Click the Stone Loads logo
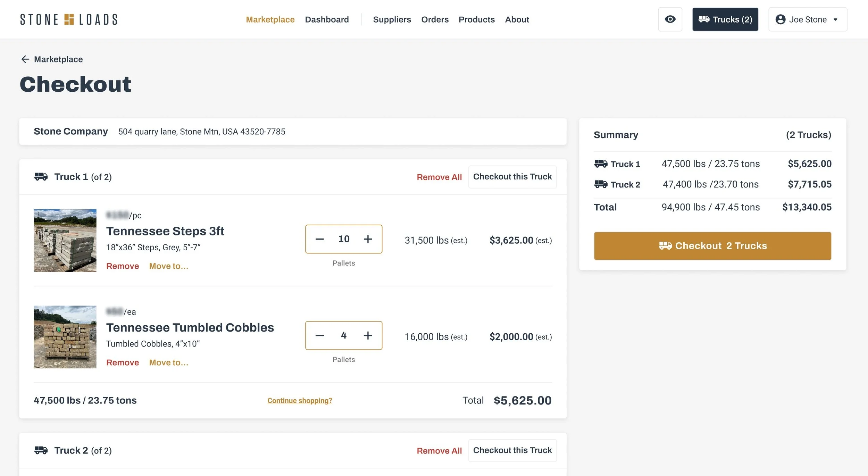The height and width of the screenshot is (476, 868). pyautogui.click(x=68, y=19)
